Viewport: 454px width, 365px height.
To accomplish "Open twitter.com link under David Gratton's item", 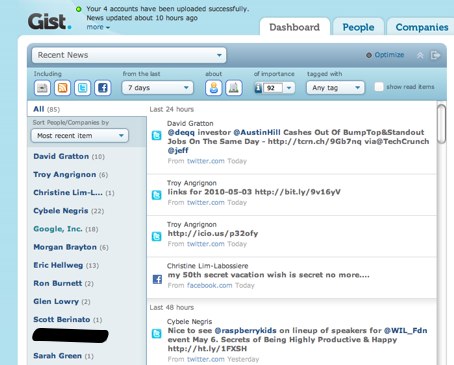I will (206, 161).
